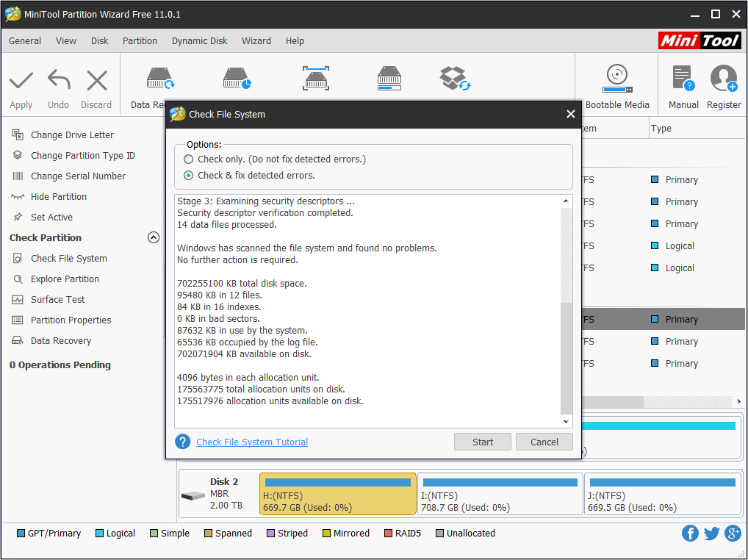Click the Undo arrow icon
Image resolution: width=748 pixels, height=560 pixels.
click(59, 79)
